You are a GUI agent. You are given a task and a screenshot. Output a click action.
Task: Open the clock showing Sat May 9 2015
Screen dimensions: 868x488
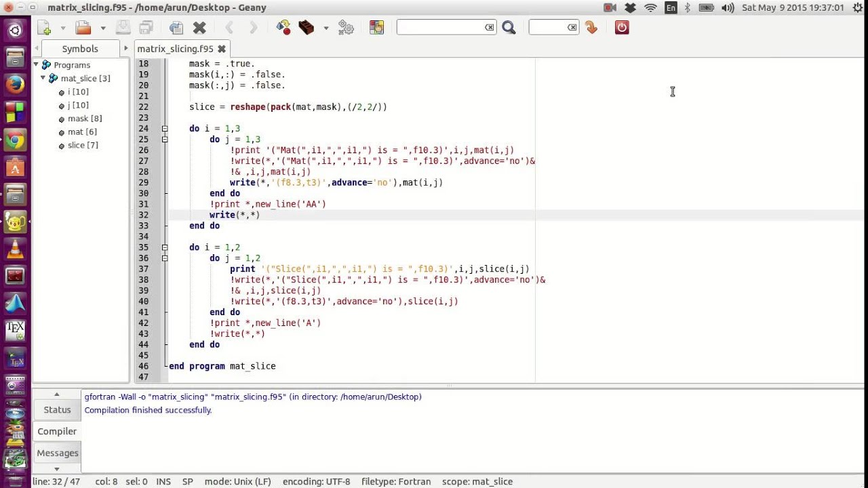793,7
